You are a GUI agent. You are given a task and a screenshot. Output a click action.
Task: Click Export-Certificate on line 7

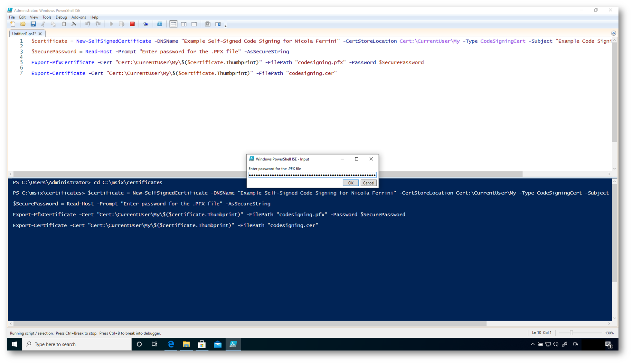click(x=58, y=73)
